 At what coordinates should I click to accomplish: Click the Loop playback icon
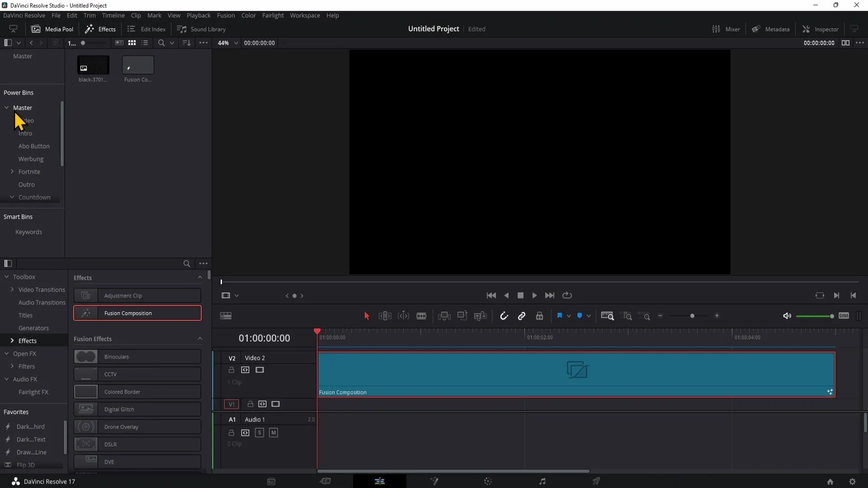pyautogui.click(x=567, y=295)
